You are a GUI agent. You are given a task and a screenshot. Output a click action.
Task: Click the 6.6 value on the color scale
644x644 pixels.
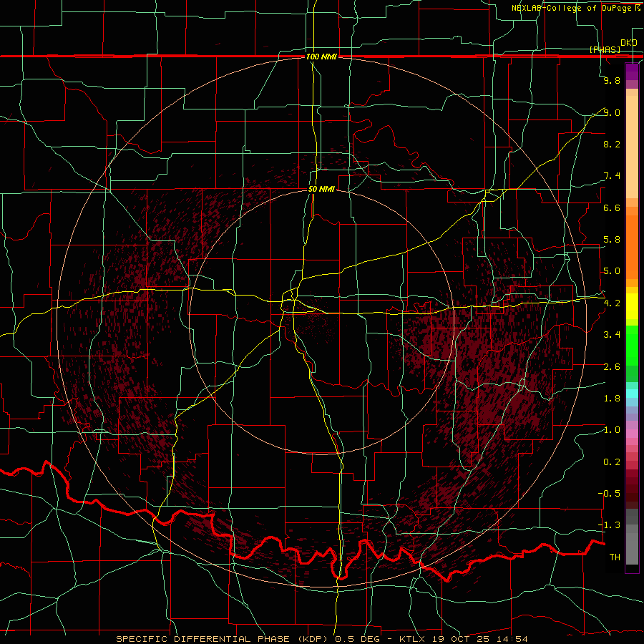(x=612, y=208)
